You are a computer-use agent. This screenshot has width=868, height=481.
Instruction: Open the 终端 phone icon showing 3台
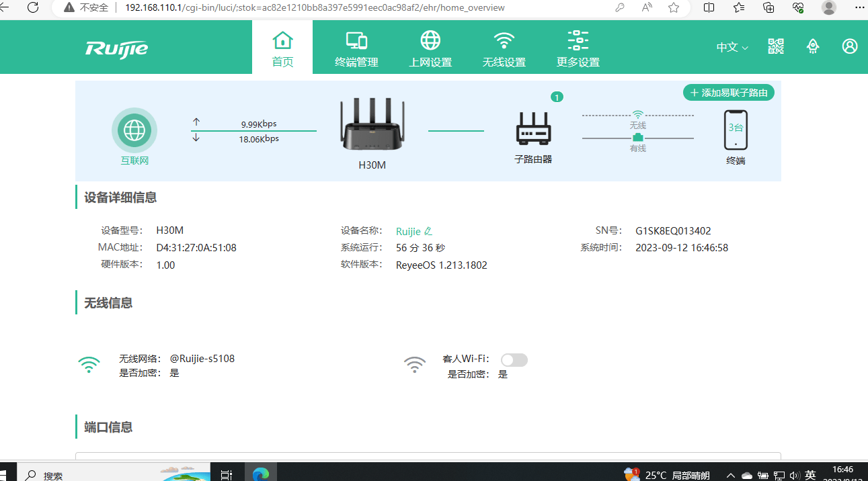736,130
